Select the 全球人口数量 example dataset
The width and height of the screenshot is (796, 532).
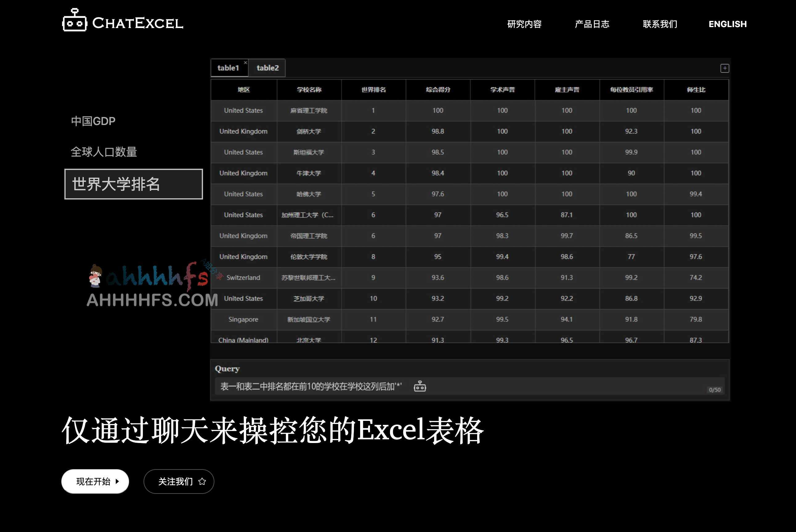pyautogui.click(x=104, y=152)
